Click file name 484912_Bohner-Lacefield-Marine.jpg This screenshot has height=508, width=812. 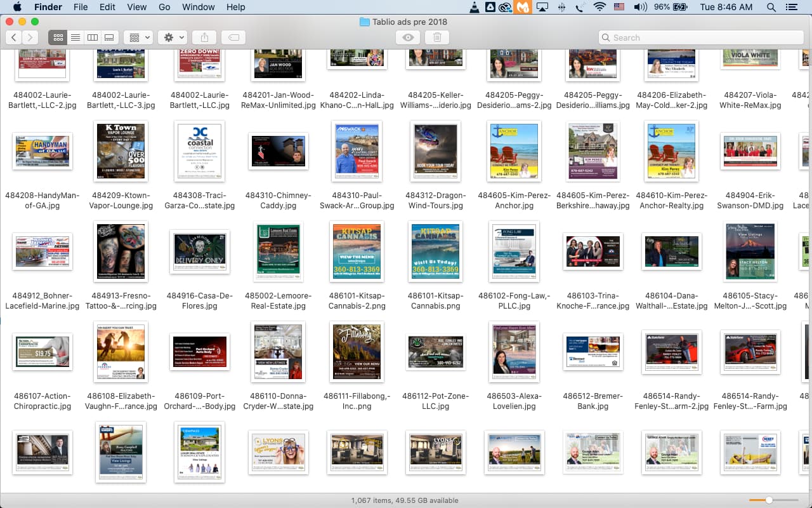[43, 301]
